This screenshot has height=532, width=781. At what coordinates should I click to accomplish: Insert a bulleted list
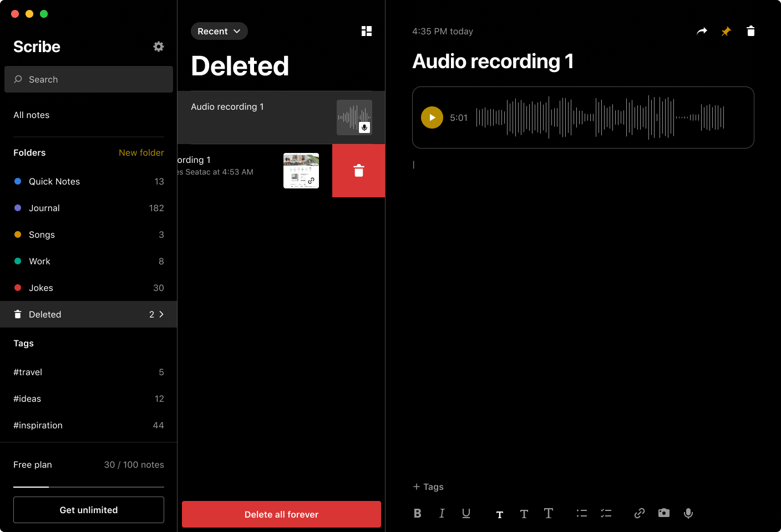tap(582, 513)
